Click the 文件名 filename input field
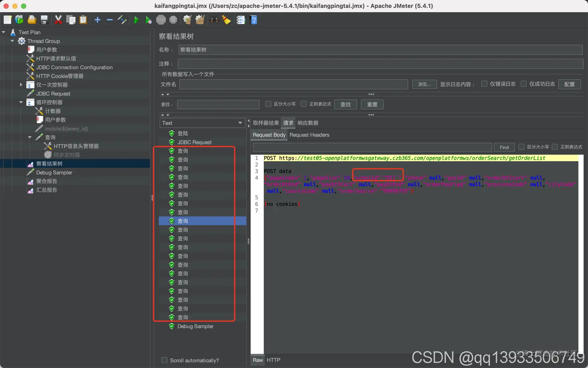Viewport: 588px width, 368px height. 294,84
